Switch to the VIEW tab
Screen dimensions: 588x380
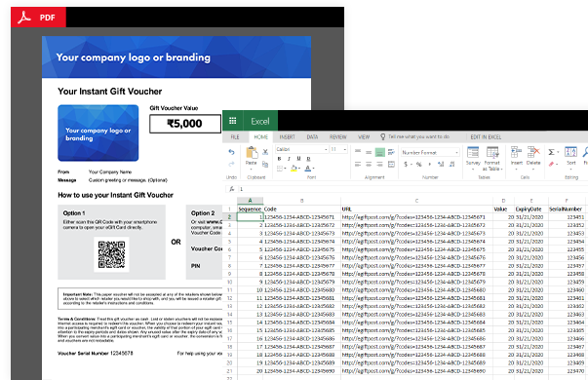coord(364,136)
